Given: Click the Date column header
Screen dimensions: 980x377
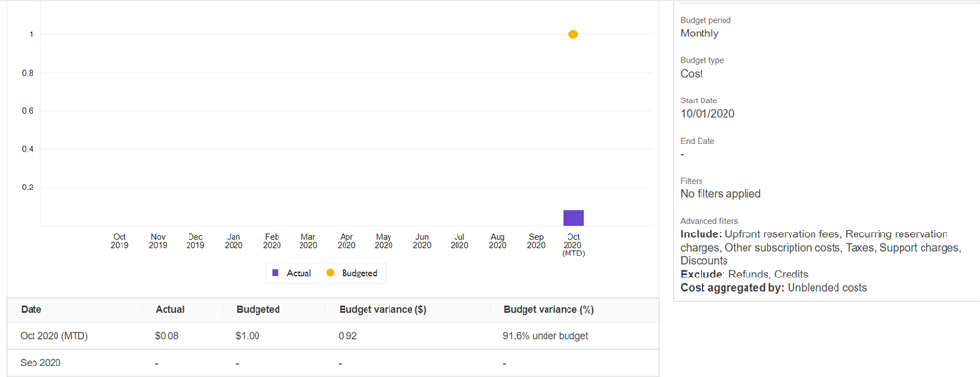Looking at the screenshot, I should 32,309.
